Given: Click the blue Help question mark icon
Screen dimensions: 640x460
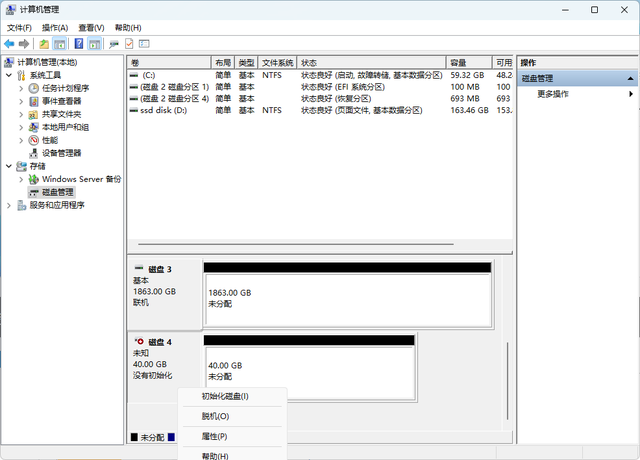Looking at the screenshot, I should 79,44.
